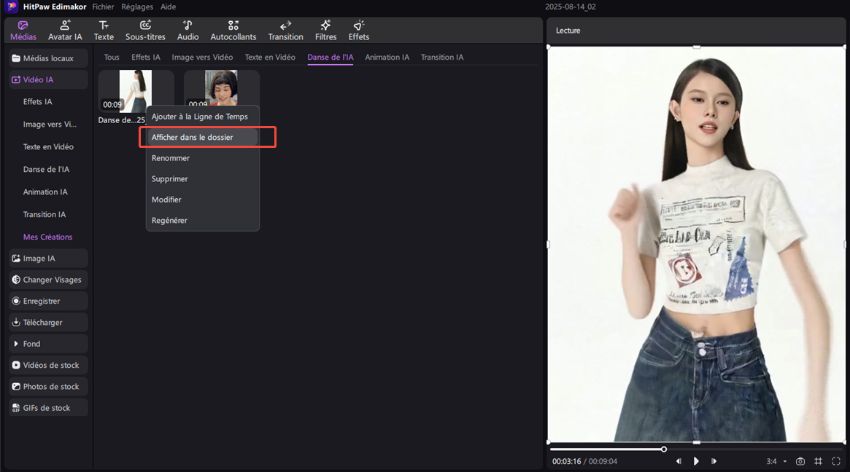Click the Lecture panel title
This screenshot has width=850, height=472.
click(568, 31)
